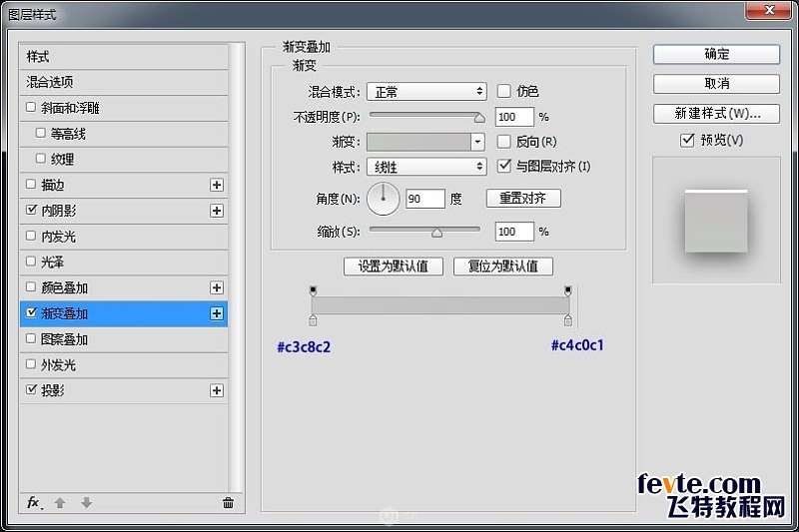The height and width of the screenshot is (532, 799).
Task: Open the fx effects menu icon
Action: [34, 503]
